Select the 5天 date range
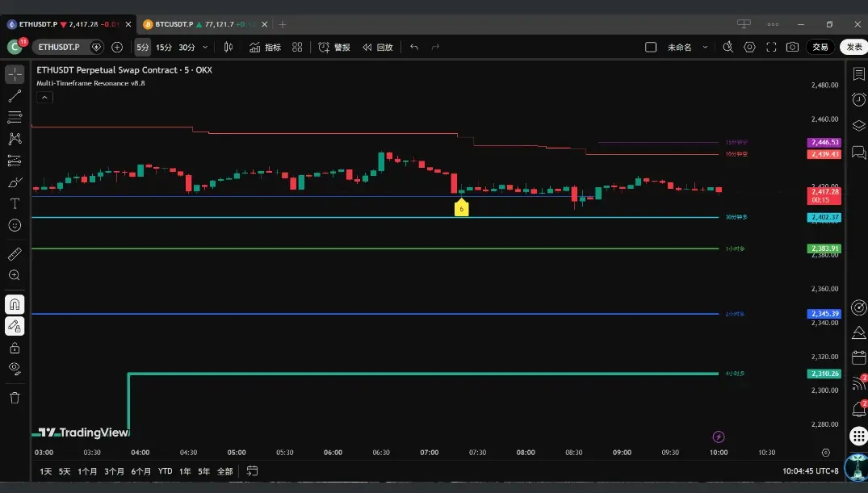Screen dimensions: 868x493 pyautogui.click(x=65, y=471)
